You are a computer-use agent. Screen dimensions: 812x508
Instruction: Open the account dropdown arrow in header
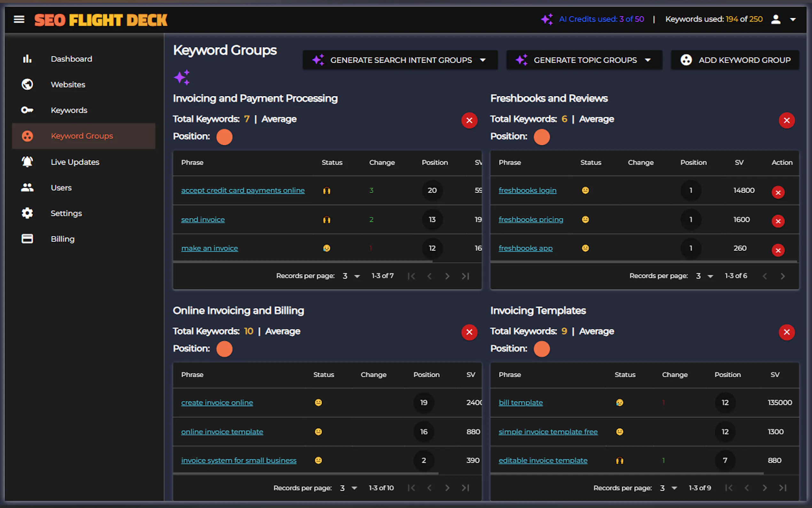(793, 20)
